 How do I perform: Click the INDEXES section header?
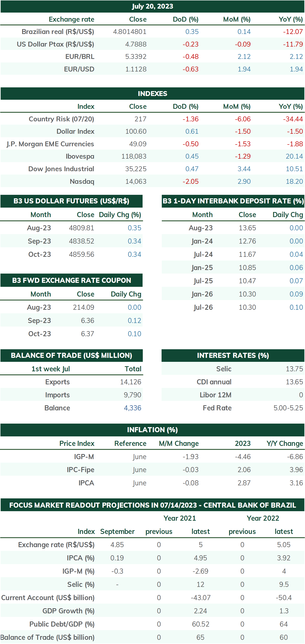click(152, 94)
